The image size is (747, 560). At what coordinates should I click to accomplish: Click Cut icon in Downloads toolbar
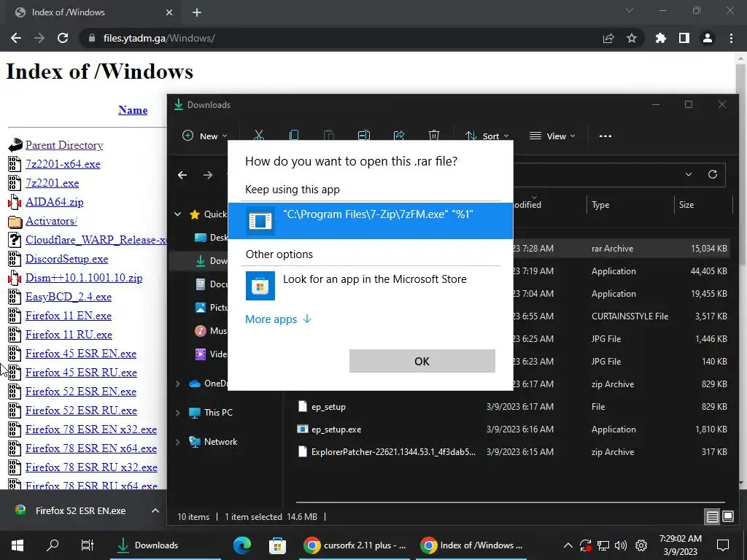259,136
